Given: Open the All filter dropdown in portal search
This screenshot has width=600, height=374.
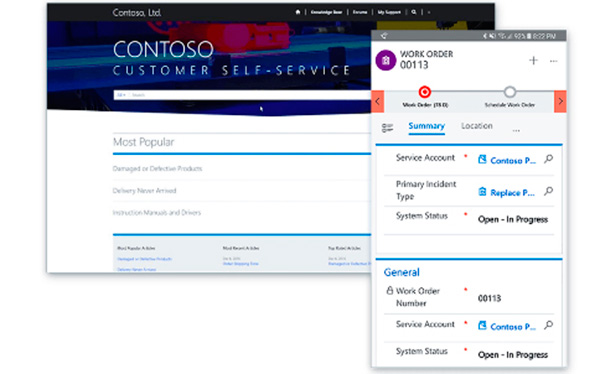Looking at the screenshot, I should [121, 95].
